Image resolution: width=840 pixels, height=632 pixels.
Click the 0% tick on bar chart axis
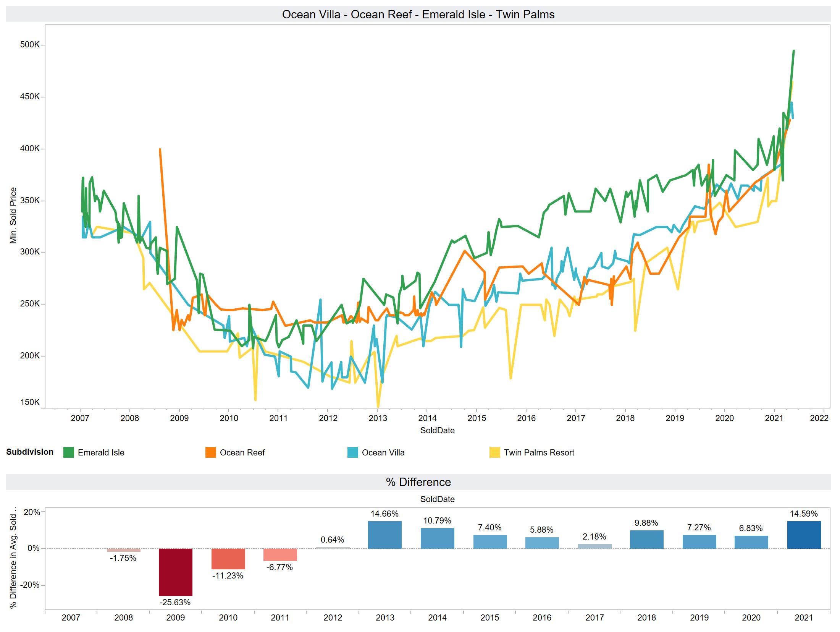point(34,549)
